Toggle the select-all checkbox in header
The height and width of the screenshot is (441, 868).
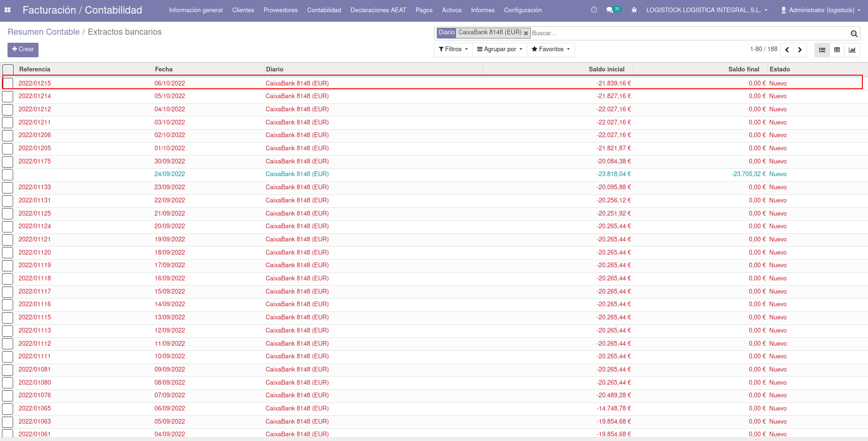[x=8, y=70]
